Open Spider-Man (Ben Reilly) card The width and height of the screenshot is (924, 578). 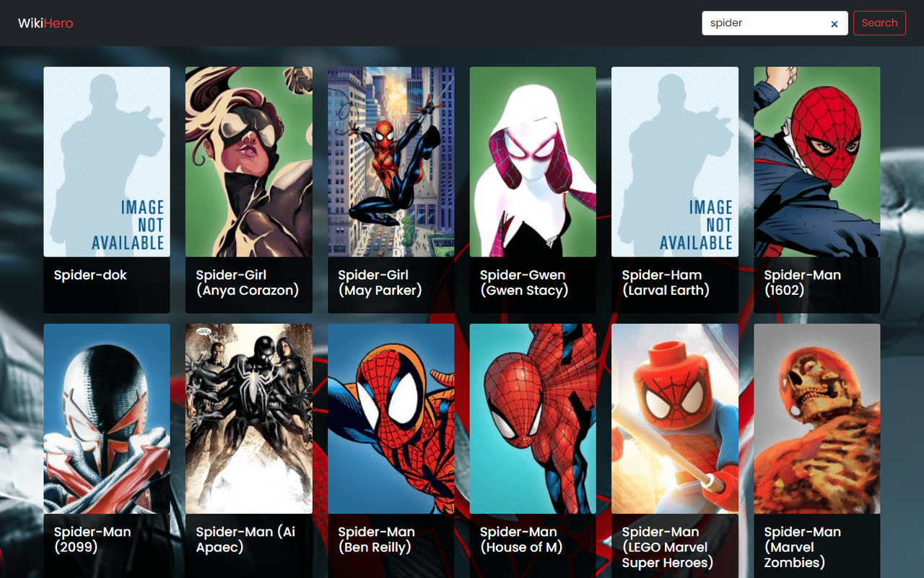[391, 419]
